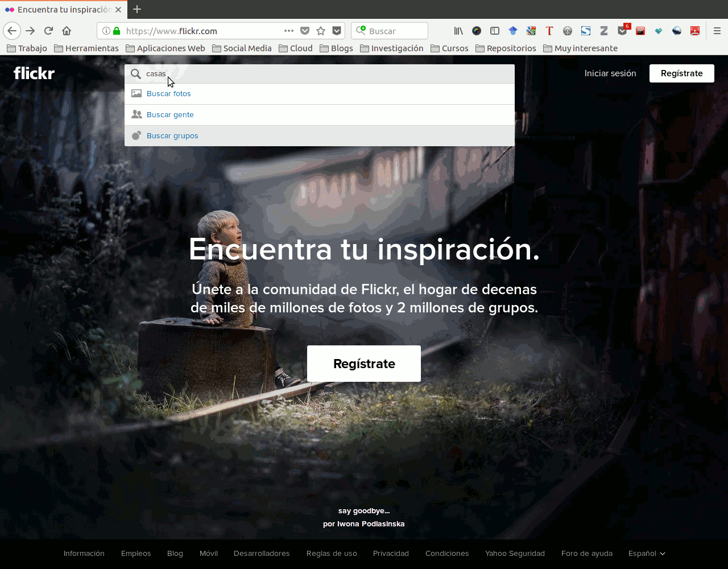Open por Iwona Podlasinska author link
Viewport: 728px width, 569px height.
point(364,524)
